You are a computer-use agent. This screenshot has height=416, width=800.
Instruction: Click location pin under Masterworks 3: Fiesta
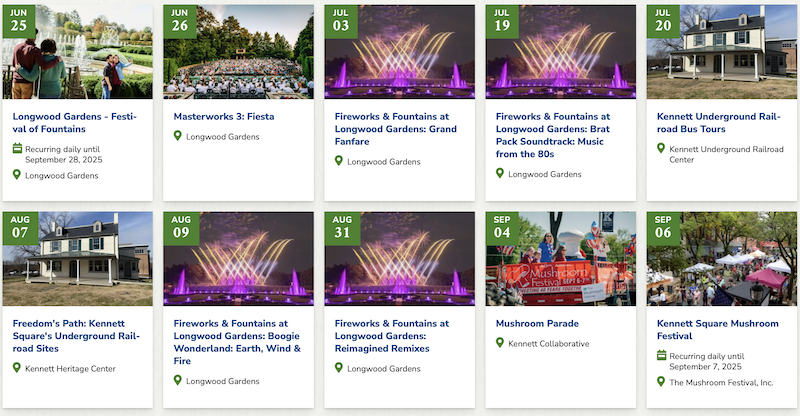(x=178, y=136)
